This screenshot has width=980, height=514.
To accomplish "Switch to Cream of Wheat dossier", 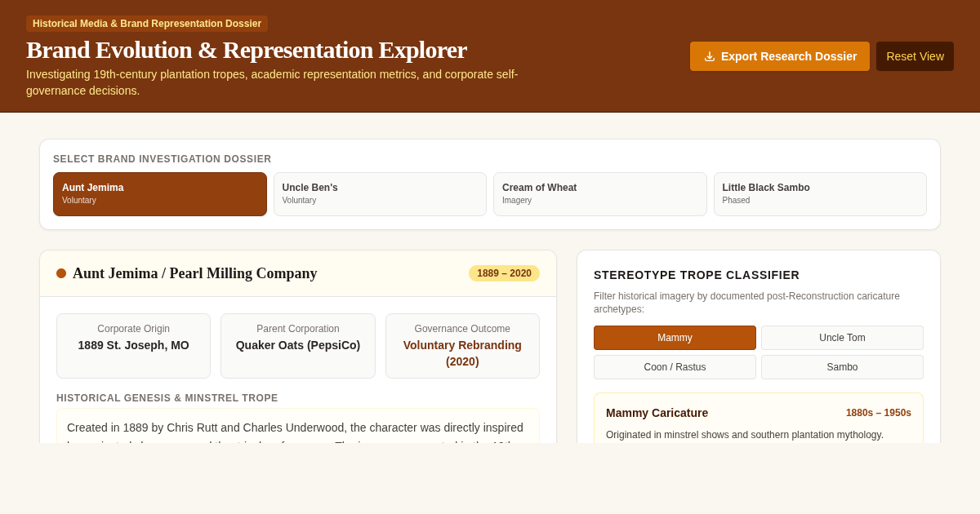I will (600, 194).
